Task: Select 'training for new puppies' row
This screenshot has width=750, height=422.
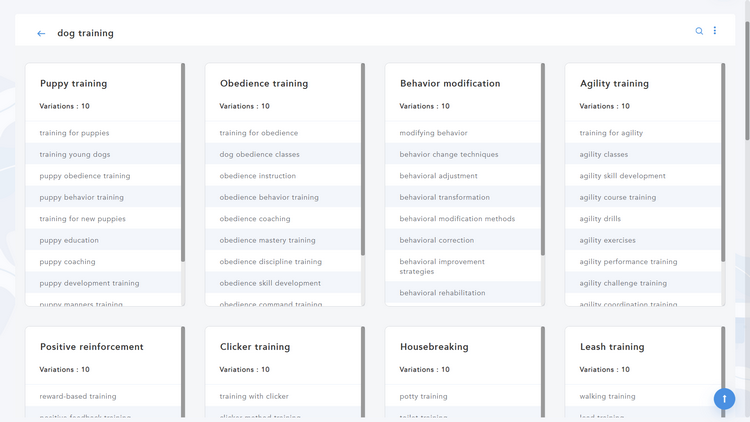Action: [x=103, y=219]
